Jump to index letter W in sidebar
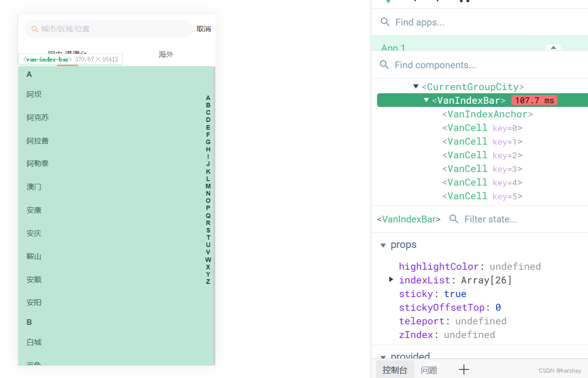588x378 pixels. tap(208, 260)
